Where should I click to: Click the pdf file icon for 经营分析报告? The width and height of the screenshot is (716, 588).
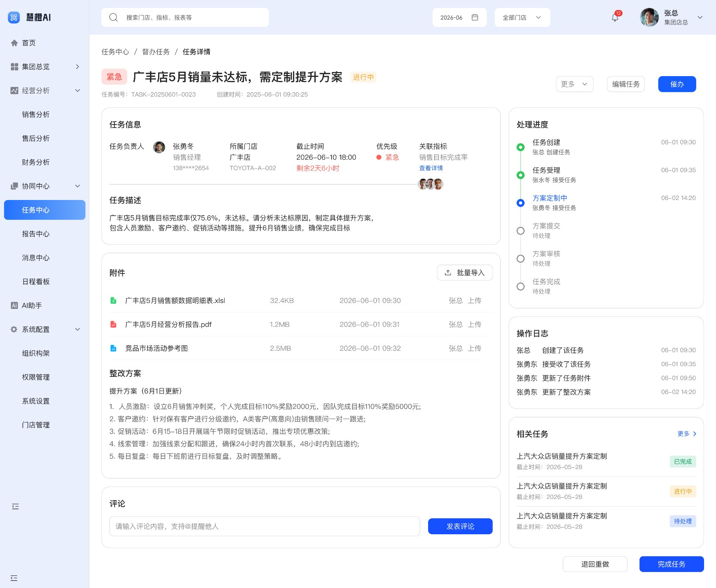tap(113, 324)
